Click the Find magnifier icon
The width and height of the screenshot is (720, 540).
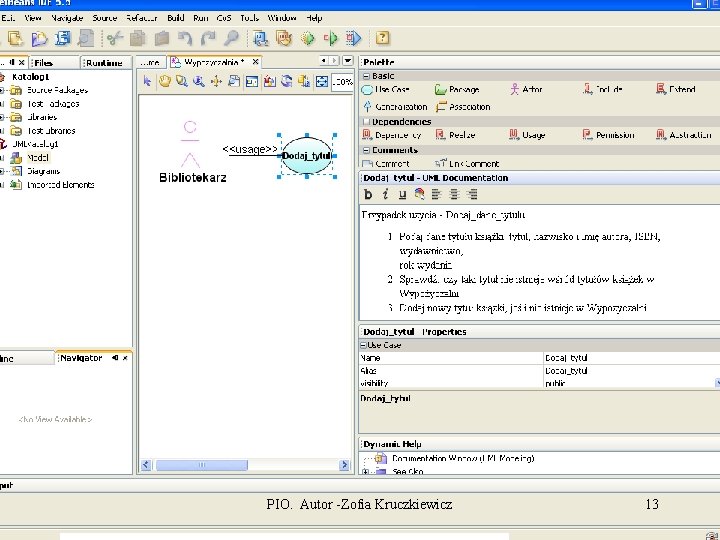(231, 38)
